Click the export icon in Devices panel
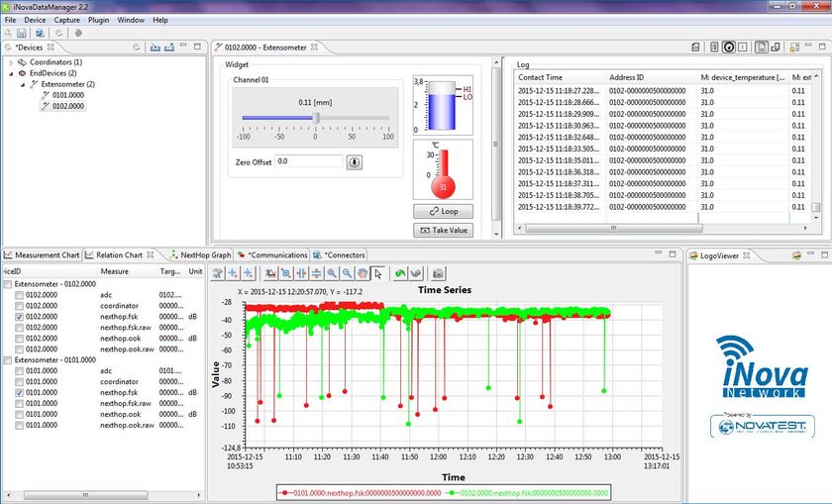 (169, 48)
